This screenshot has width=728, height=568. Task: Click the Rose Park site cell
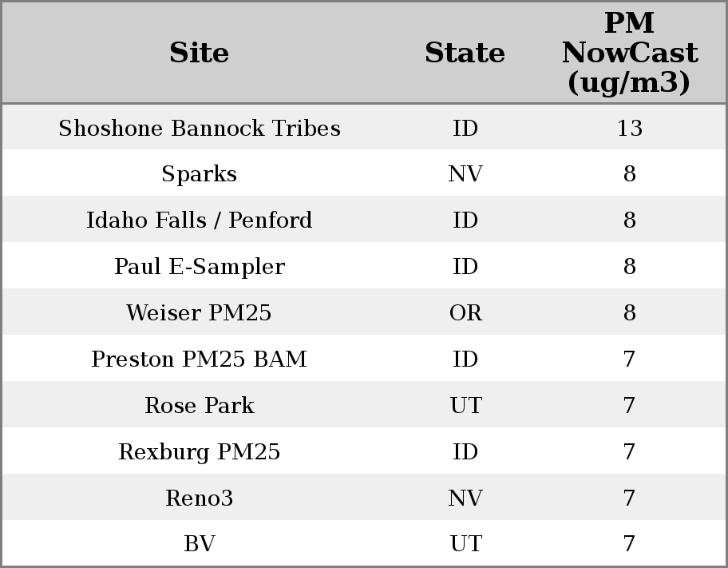(200, 406)
